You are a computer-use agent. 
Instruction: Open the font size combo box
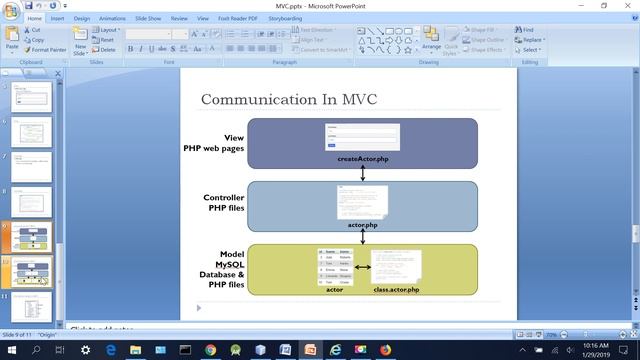(180, 34)
